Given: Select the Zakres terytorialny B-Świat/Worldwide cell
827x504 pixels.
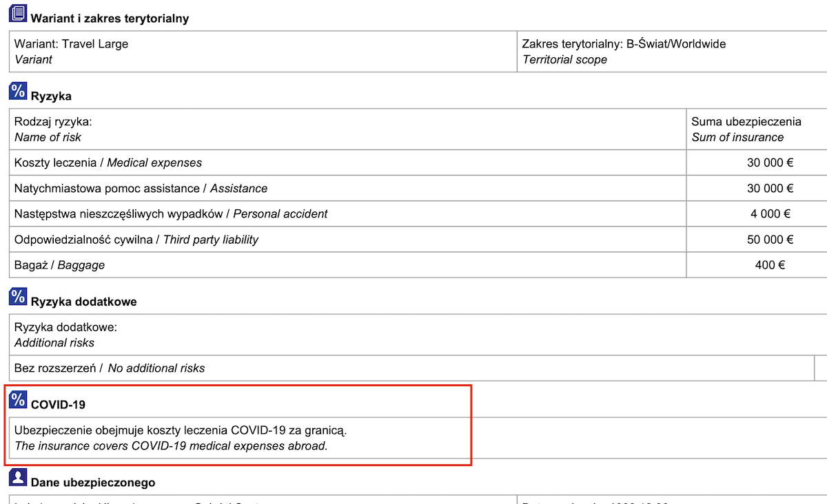Looking at the screenshot, I should [672, 52].
